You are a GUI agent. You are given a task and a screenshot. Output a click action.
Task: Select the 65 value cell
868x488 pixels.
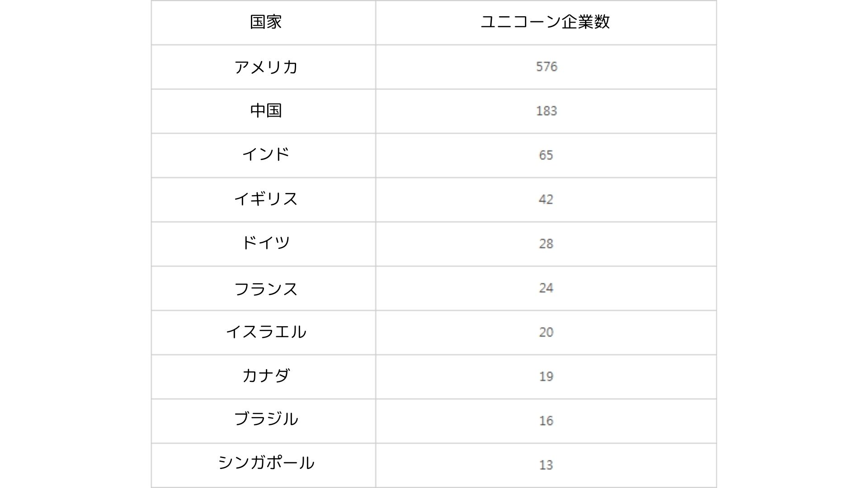(546, 155)
